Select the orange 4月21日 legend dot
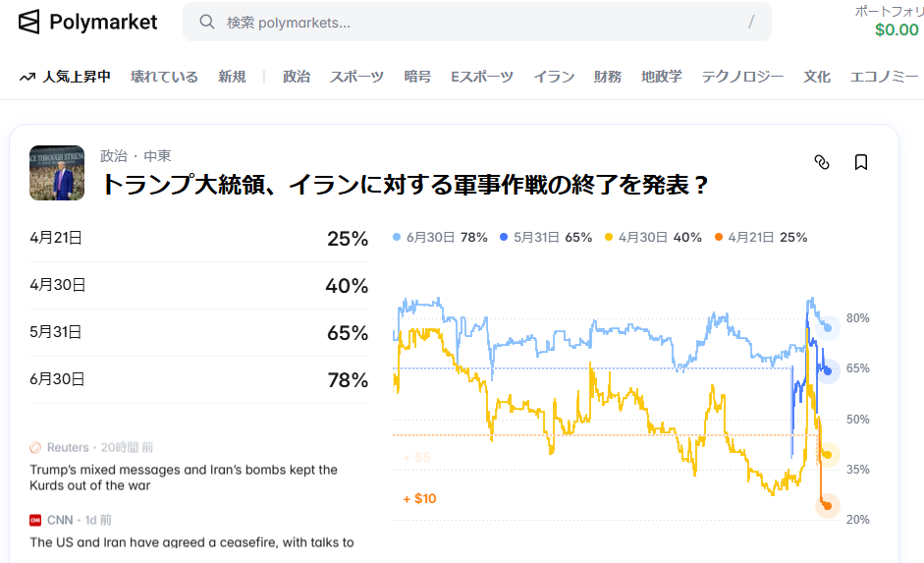The image size is (924, 563). (x=719, y=238)
